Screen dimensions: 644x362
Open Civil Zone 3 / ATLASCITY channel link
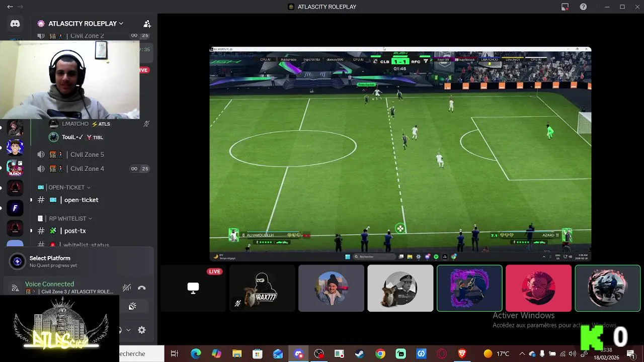[69, 292]
